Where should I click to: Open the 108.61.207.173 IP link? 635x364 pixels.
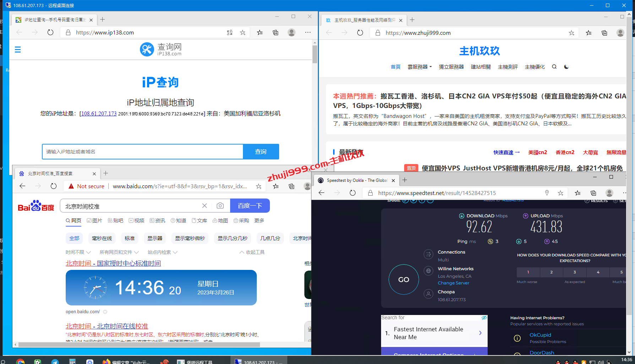[99, 114]
